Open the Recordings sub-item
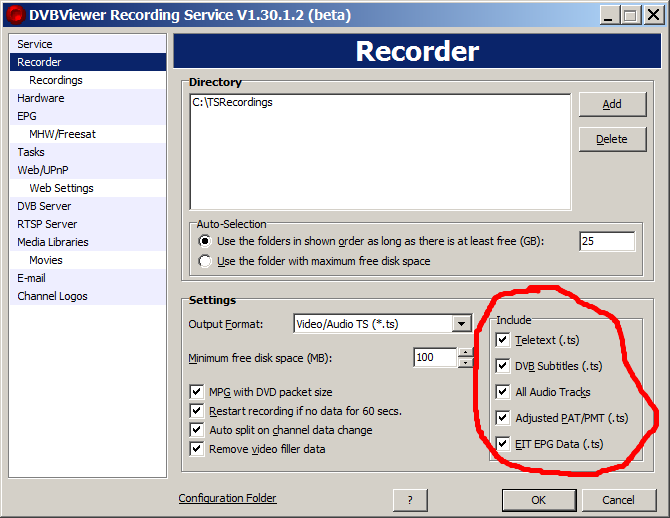Viewport: 670px width, 518px height. (x=56, y=80)
